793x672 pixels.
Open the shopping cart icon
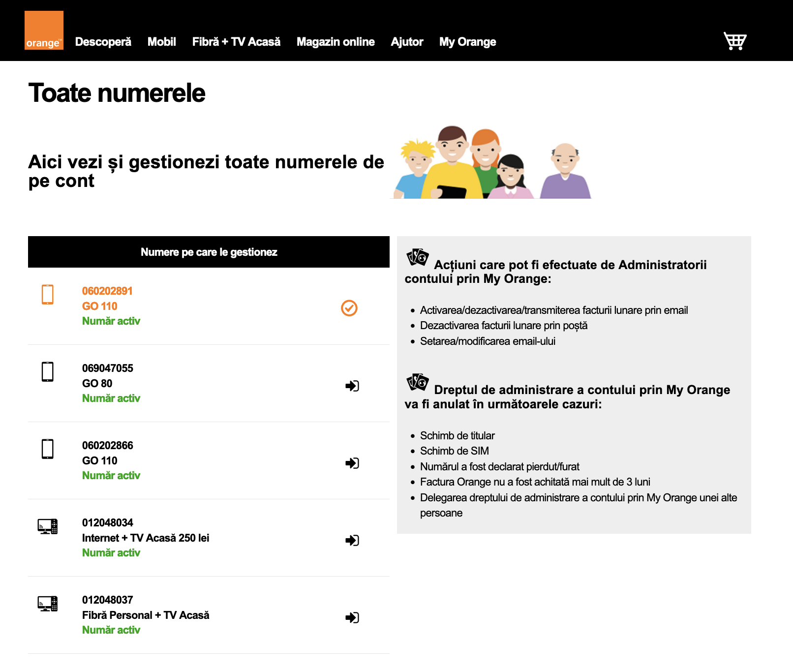pyautogui.click(x=735, y=41)
